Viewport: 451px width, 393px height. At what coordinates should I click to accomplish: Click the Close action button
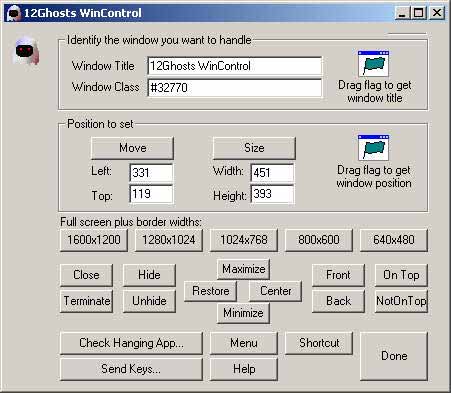[x=86, y=275]
